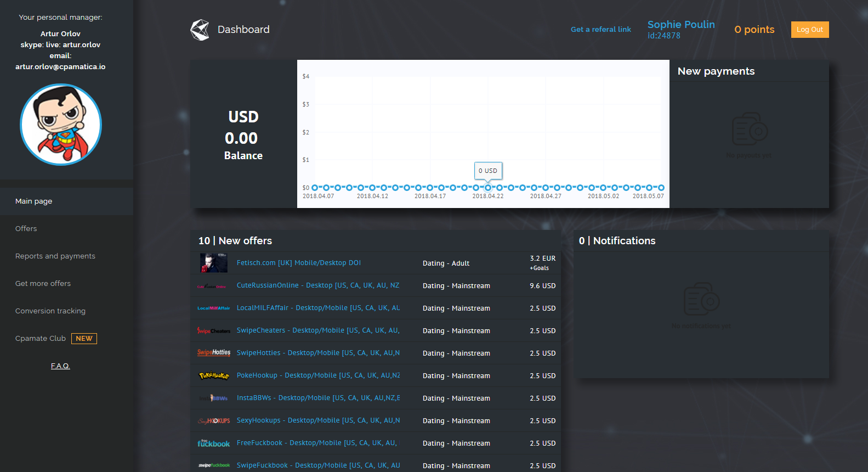The height and width of the screenshot is (472, 868).
Task: Open LocalMILFAffair Desktop/Mobile offer link
Action: (318, 308)
